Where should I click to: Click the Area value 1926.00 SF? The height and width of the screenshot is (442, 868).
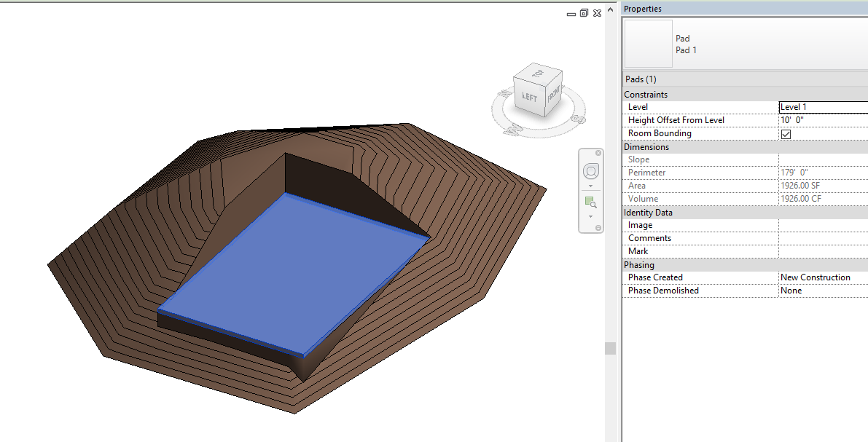click(800, 186)
